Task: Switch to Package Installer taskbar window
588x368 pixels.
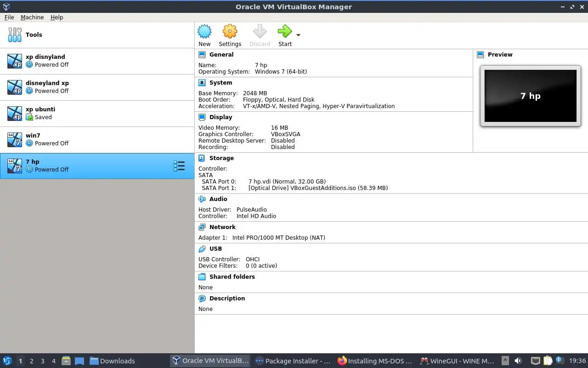Action: (293, 361)
